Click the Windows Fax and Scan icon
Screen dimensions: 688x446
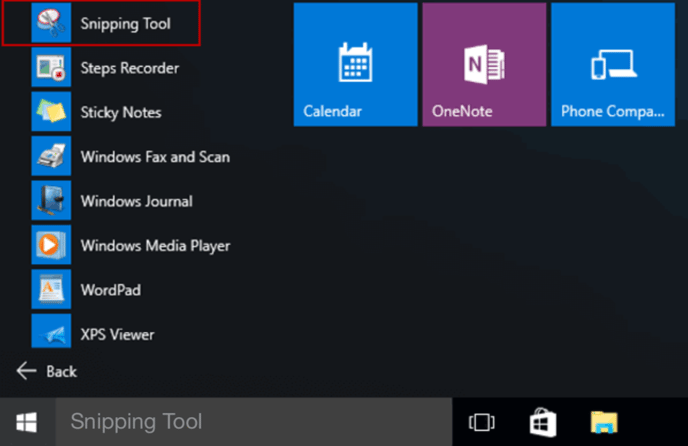point(49,157)
